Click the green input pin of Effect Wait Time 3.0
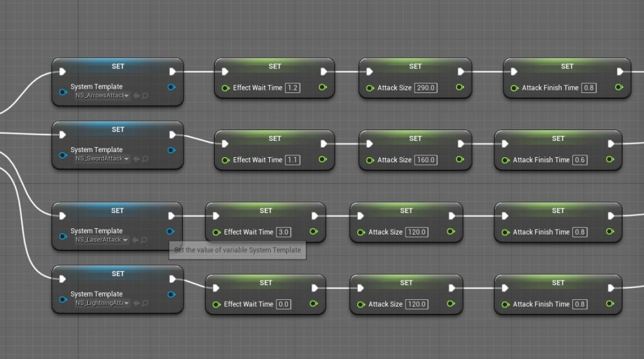644x359 pixels. (x=216, y=232)
